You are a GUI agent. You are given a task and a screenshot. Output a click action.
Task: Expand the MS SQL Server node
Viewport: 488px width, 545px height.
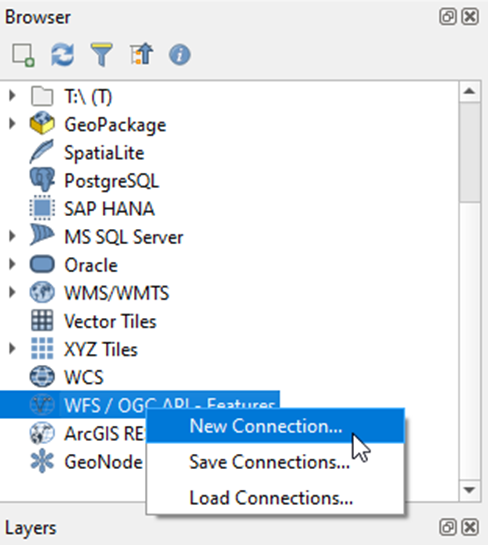(x=12, y=236)
